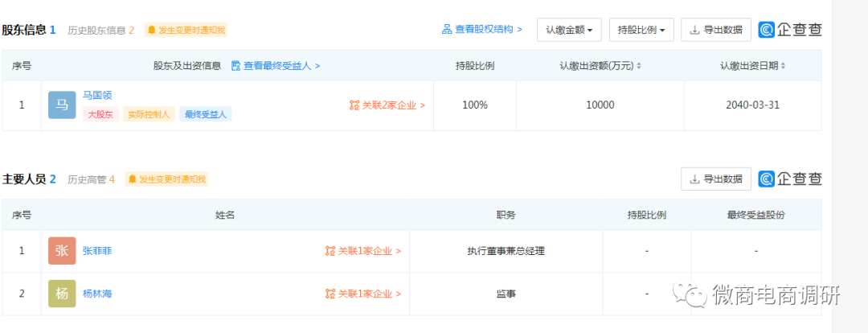The image size is (868, 333).
Task: Click 股东及出资信息 column header
Action: (x=187, y=66)
